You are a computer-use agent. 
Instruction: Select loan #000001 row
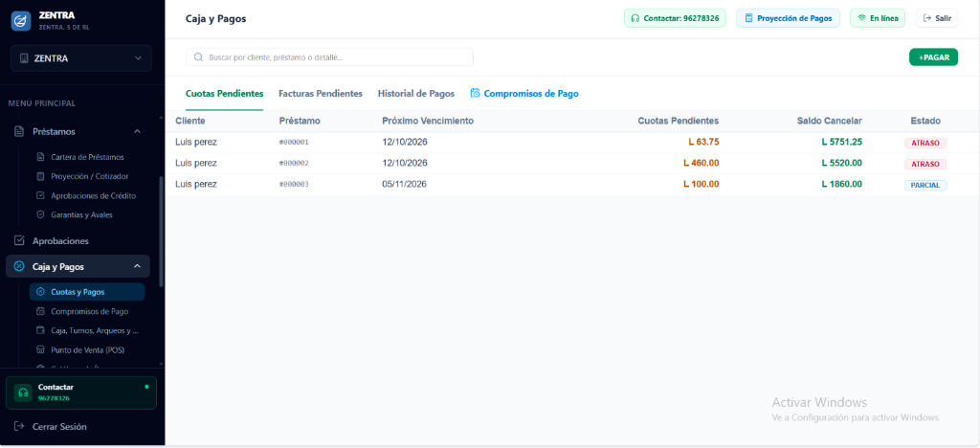[572, 142]
